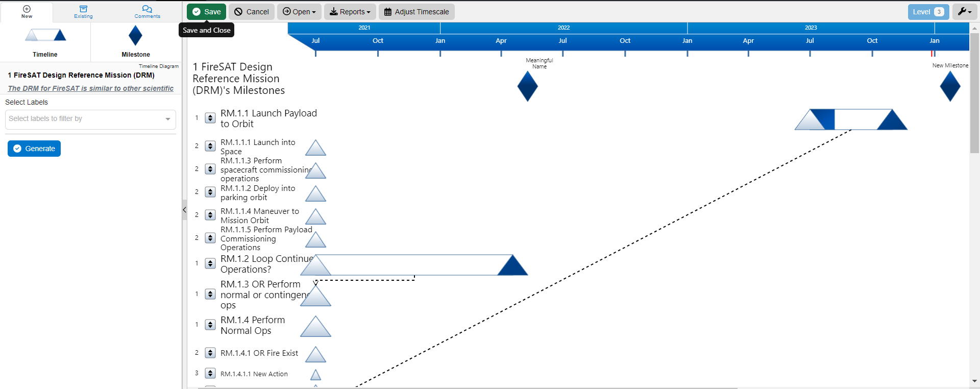The width and height of the screenshot is (980, 389).
Task: Toggle the Level 3 button
Action: 928,12
